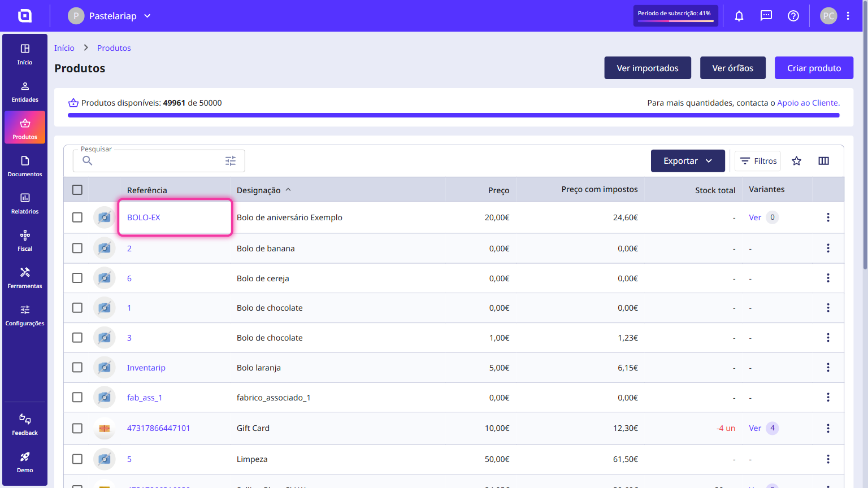The width and height of the screenshot is (868, 488).
Task: Check the box for Bolo laranja
Action: [77, 368]
